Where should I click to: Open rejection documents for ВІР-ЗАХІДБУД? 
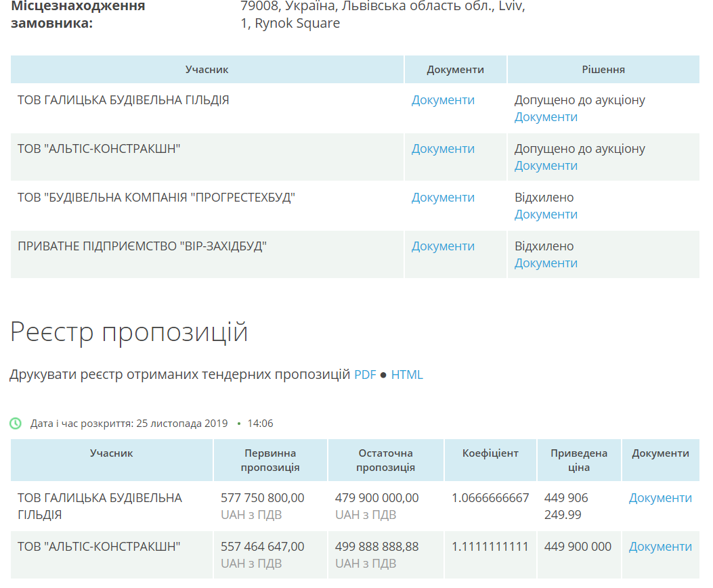(546, 263)
